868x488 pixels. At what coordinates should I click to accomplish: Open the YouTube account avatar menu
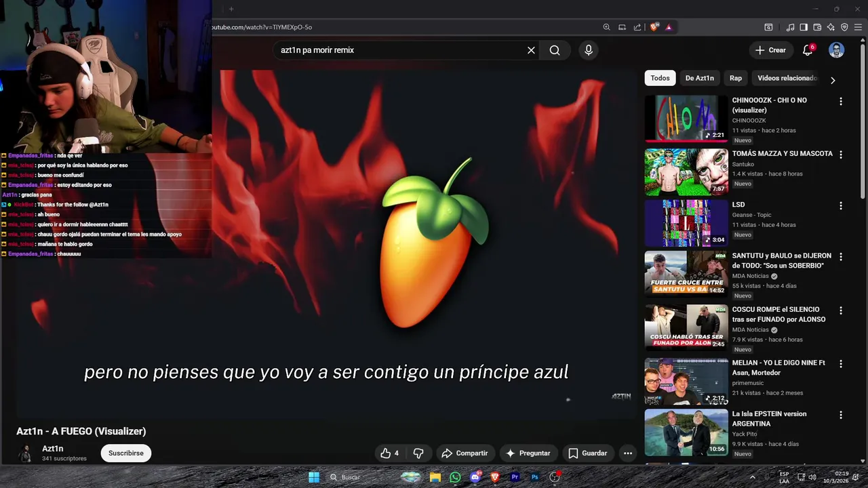pos(837,50)
